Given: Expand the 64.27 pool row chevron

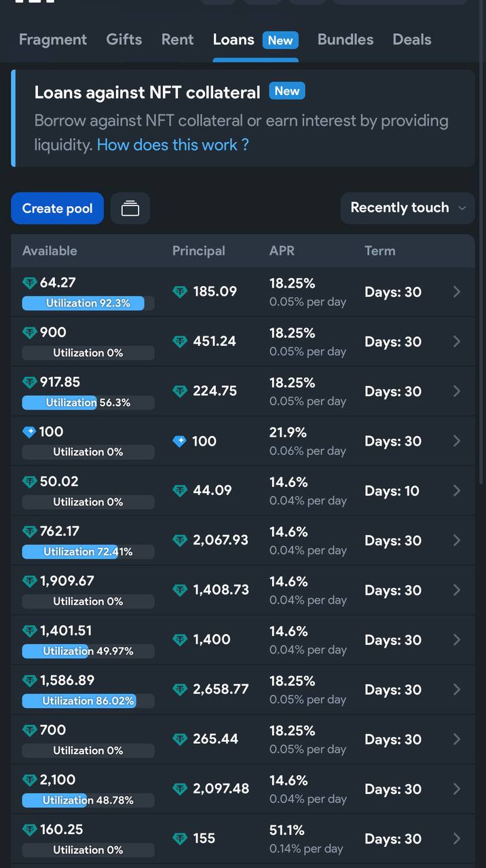Looking at the screenshot, I should tap(457, 292).
